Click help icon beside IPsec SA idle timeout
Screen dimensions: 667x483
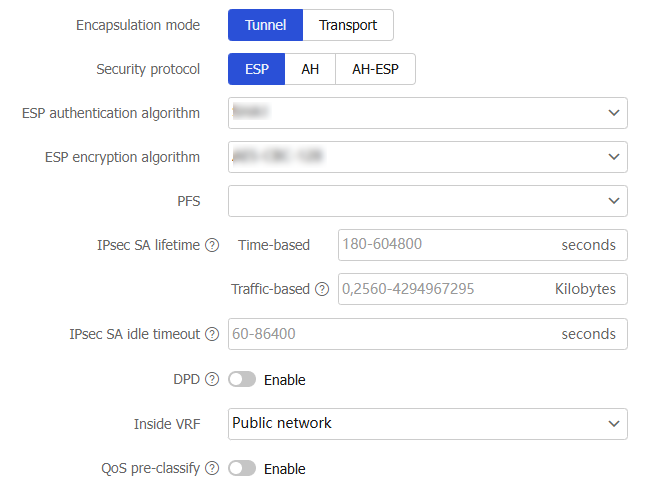[x=212, y=334]
